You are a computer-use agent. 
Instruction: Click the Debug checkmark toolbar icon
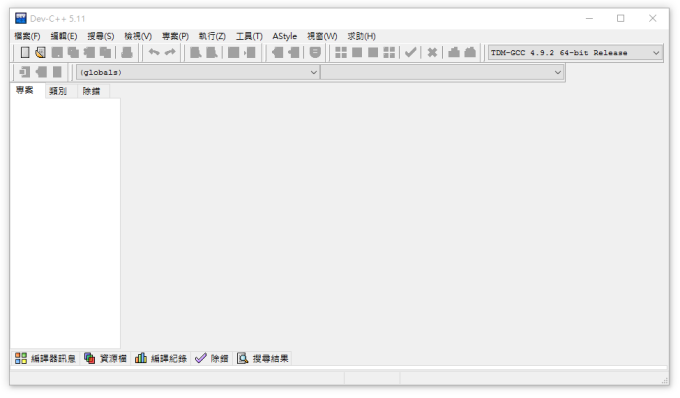click(x=411, y=53)
